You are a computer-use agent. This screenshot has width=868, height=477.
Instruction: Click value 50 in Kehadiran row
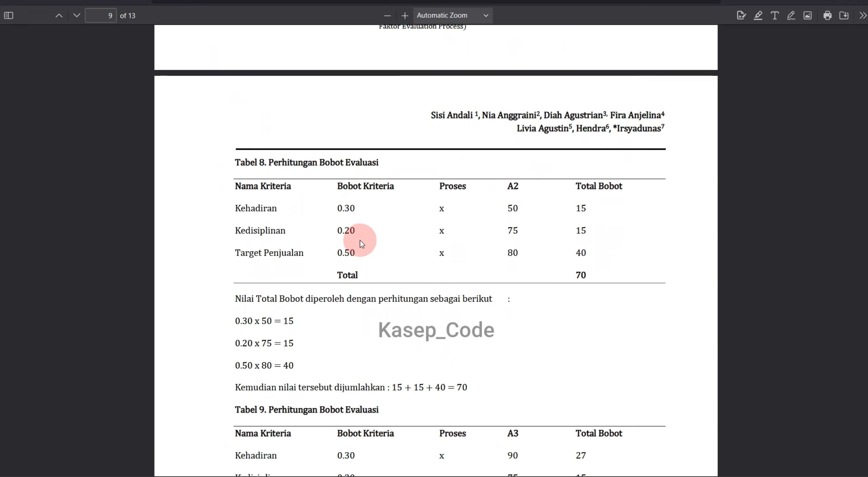tap(513, 208)
